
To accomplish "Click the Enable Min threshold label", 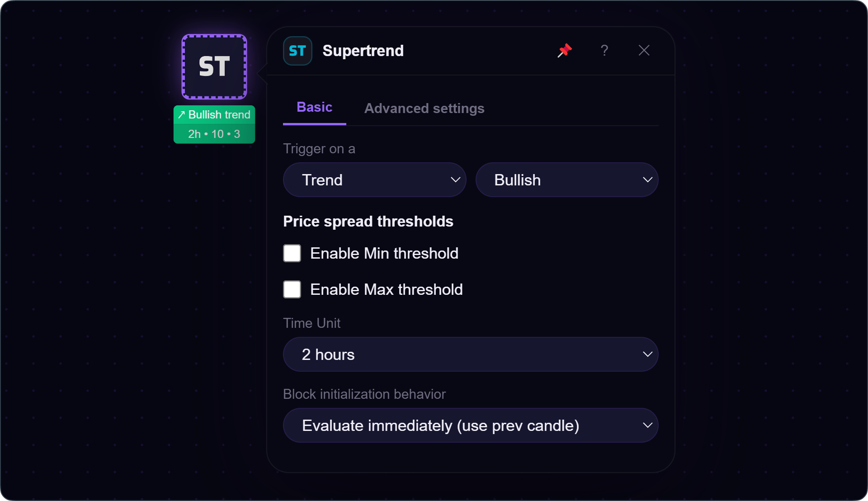I will pyautogui.click(x=384, y=253).
